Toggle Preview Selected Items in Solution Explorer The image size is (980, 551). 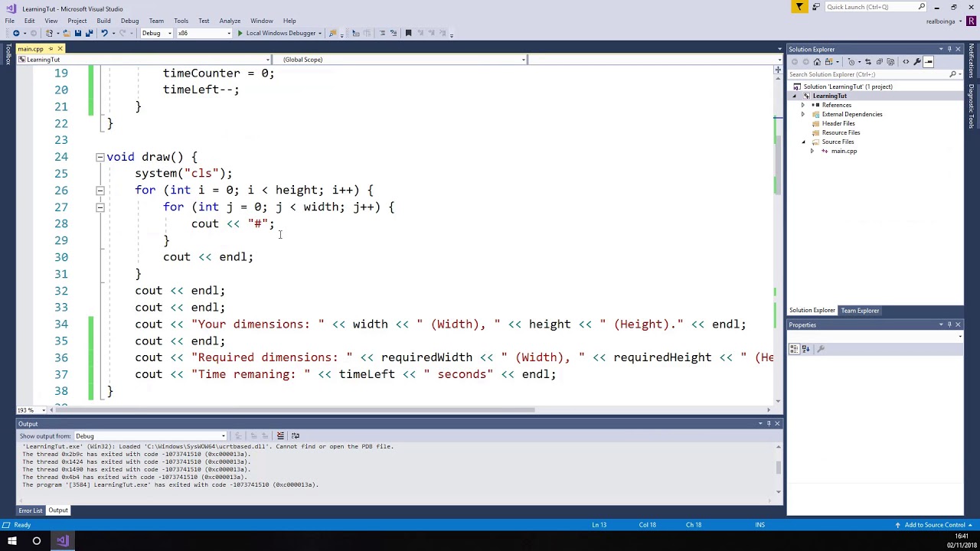[928, 62]
